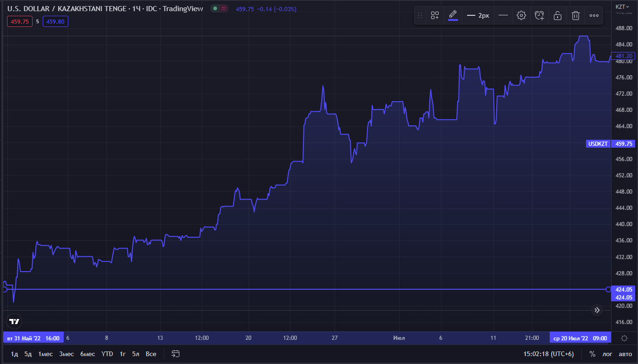Delete drawing with the trash icon
The image size is (638, 364).
coord(576,15)
